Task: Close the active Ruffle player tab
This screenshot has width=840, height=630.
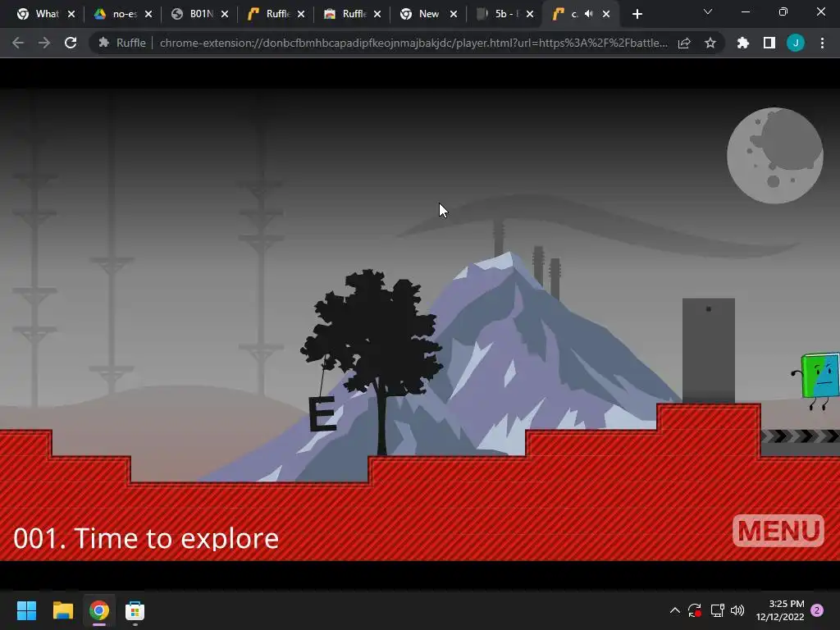Action: pos(606,15)
